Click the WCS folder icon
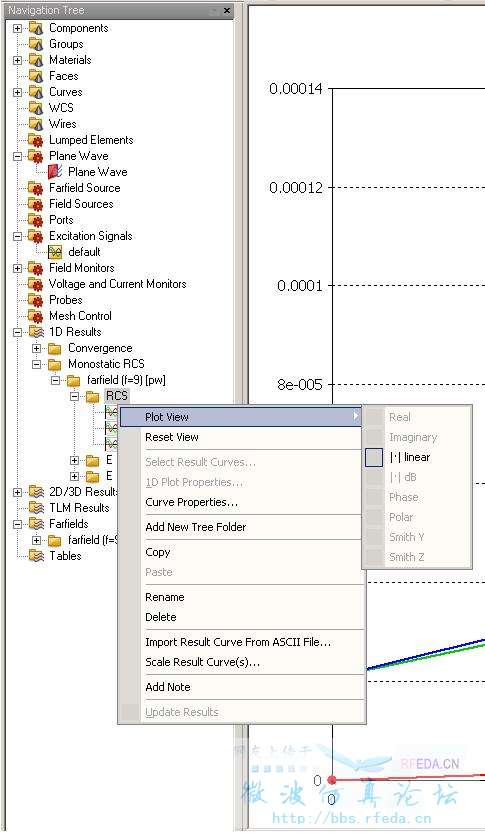This screenshot has height=833, width=485. tap(36, 108)
